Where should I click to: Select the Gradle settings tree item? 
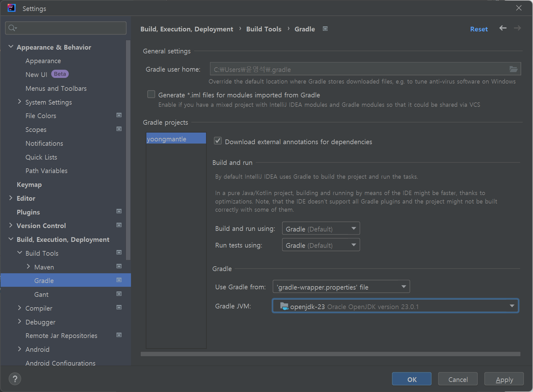(66, 280)
